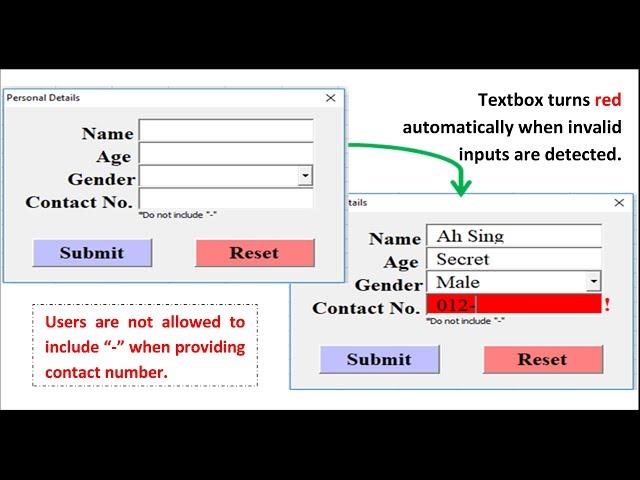The height and width of the screenshot is (480, 640).
Task: Click the empty Name text field
Action: [x=226, y=131]
